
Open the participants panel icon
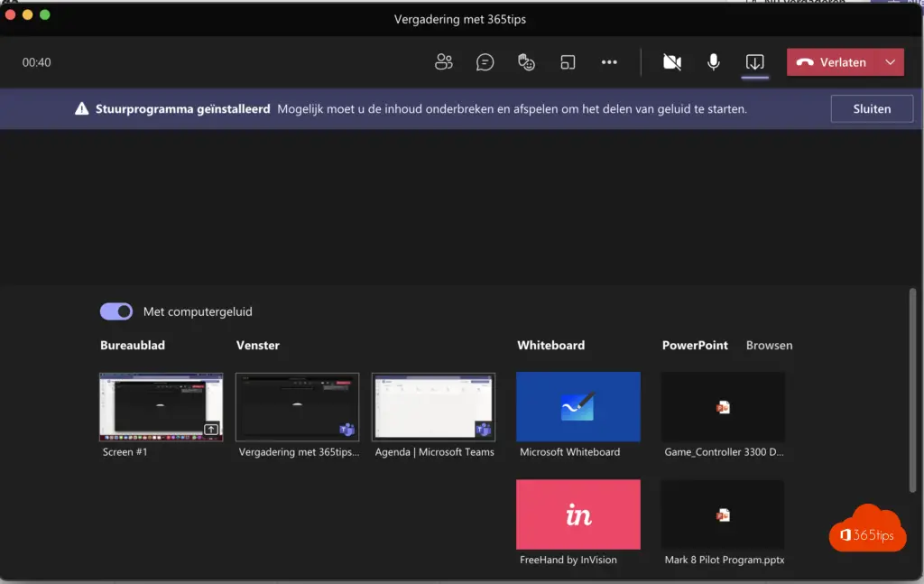tap(444, 62)
